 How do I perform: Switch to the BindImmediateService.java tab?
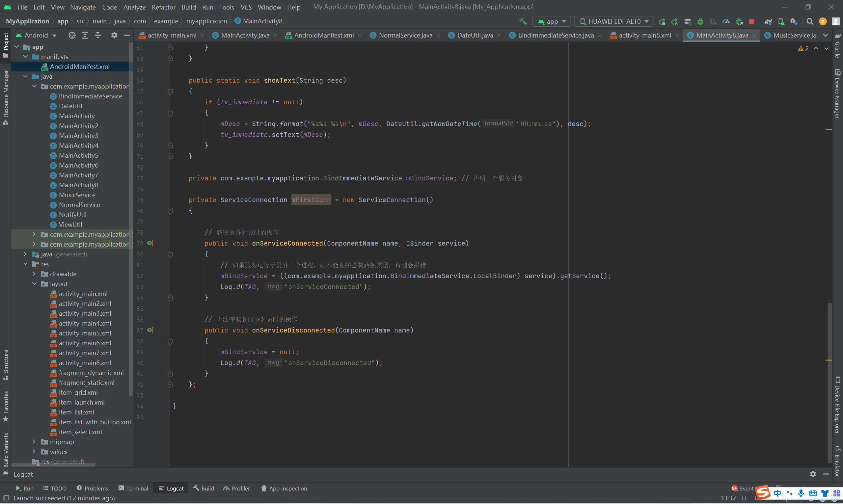coord(555,35)
